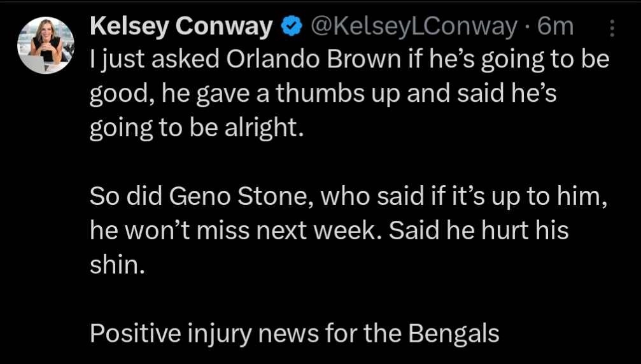Image resolution: width=641 pixels, height=364 pixels.
Task: Click the Kelsey Conway display name
Action: (x=181, y=27)
